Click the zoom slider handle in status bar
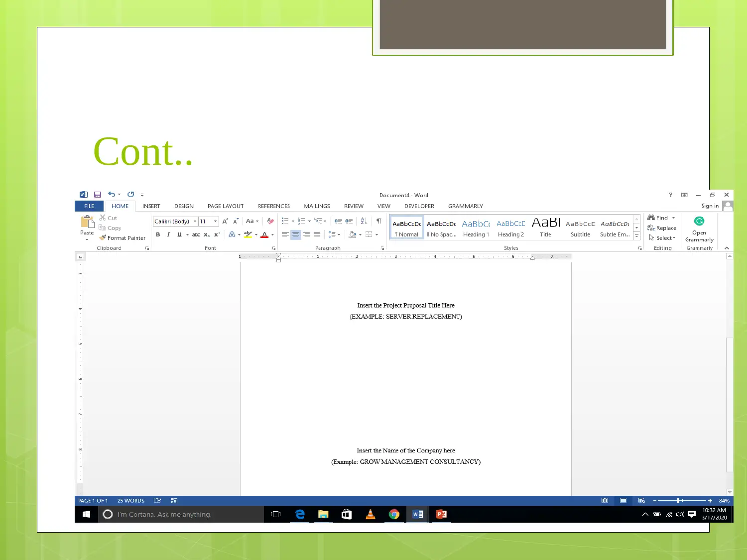This screenshot has height=560, width=747. pyautogui.click(x=678, y=501)
